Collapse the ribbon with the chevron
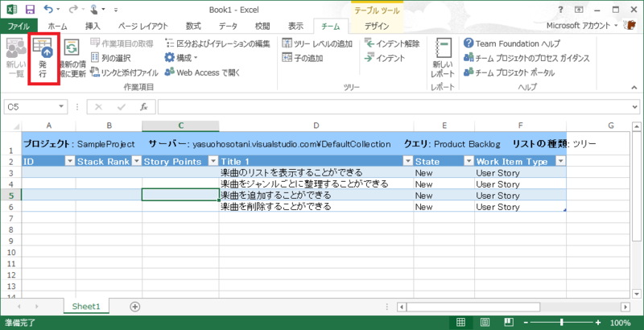 click(x=634, y=87)
